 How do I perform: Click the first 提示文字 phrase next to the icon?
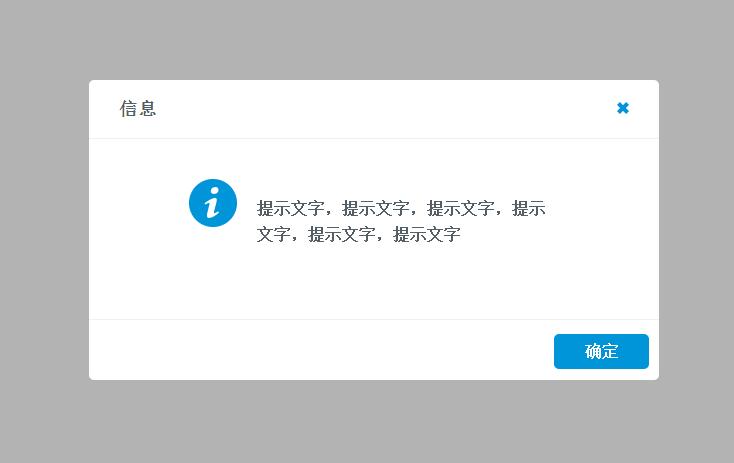pyautogui.click(x=291, y=208)
